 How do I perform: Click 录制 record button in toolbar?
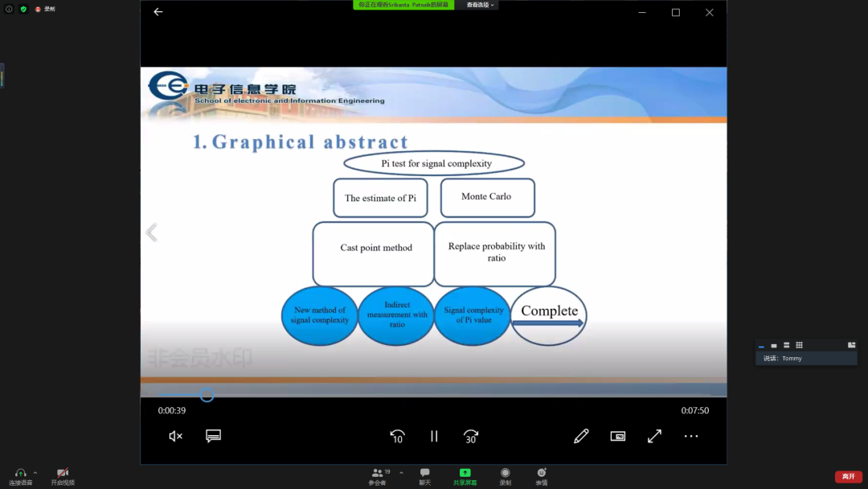pos(506,477)
